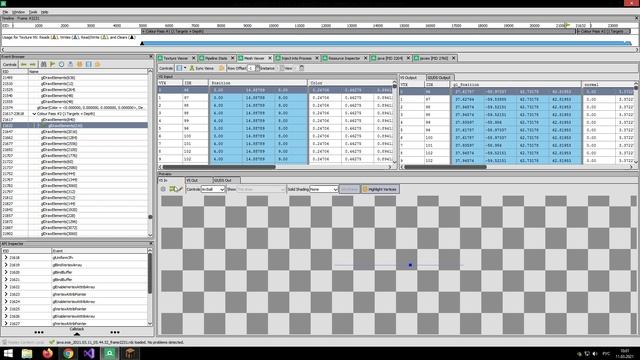The width and height of the screenshot is (640, 360).
Task: Open Visual Studio from the taskbar
Action: (89, 353)
